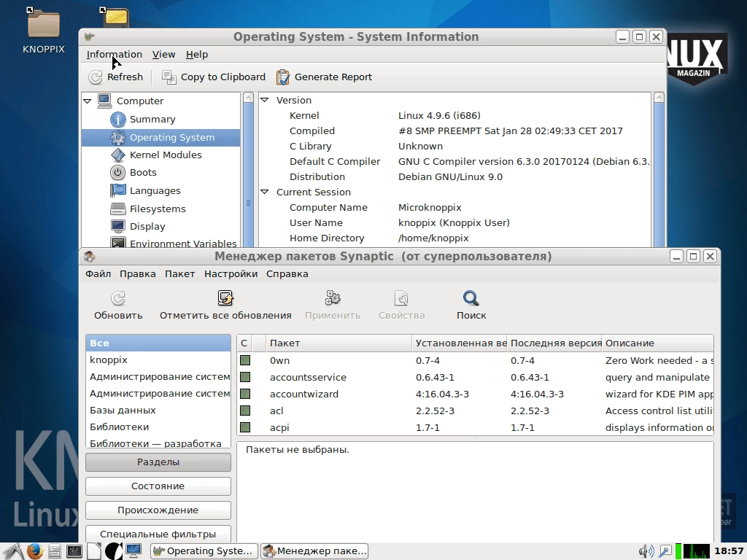The width and height of the screenshot is (747, 560).
Task: Select knoppix category in Synaptic list
Action: tap(158, 360)
